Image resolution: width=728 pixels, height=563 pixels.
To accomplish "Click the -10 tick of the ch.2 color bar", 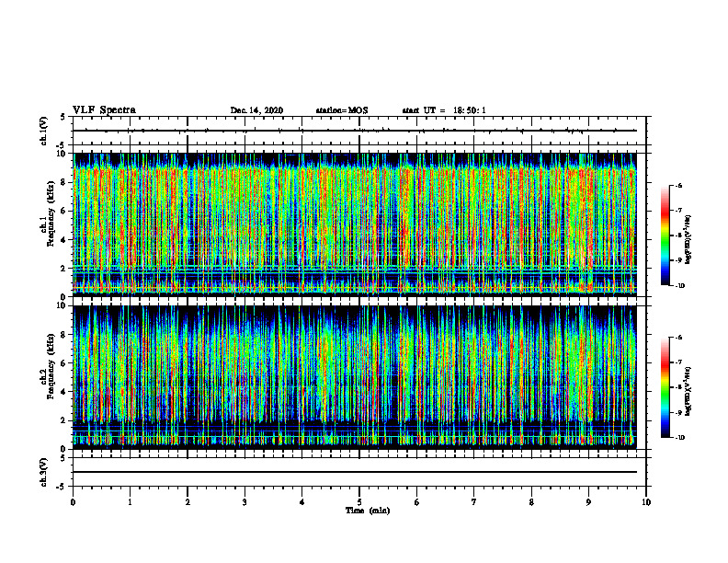I will [x=679, y=438].
